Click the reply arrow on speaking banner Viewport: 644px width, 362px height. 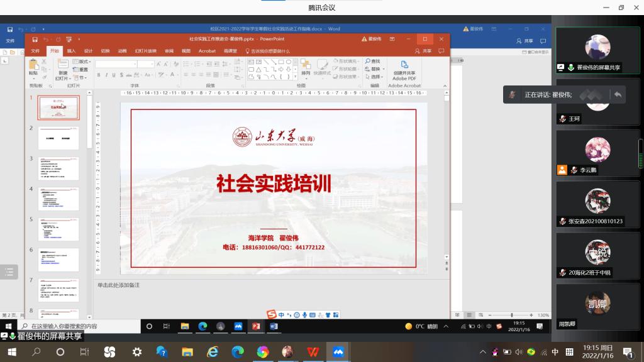pos(618,94)
